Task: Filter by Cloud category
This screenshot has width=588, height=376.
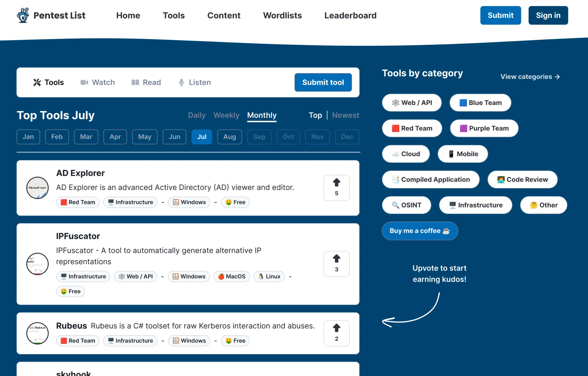Action: (x=405, y=154)
